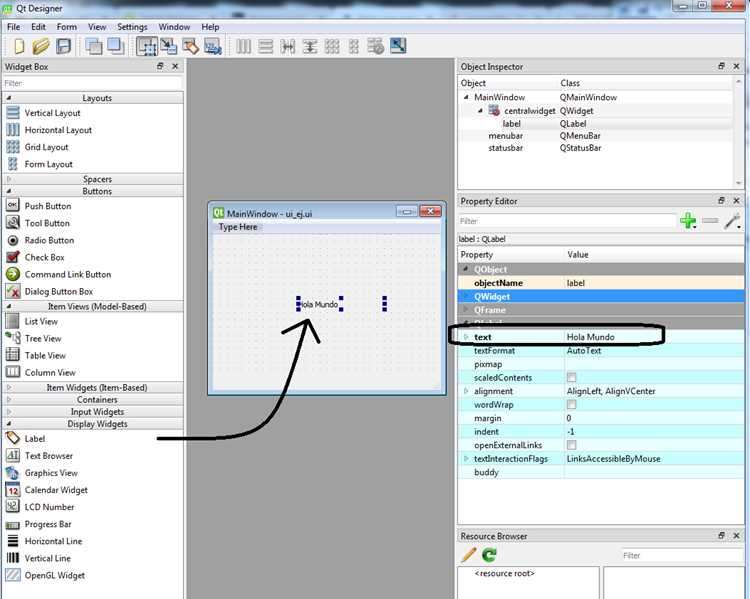
Task: Open the wrench configure property editor icon
Action: point(732,221)
